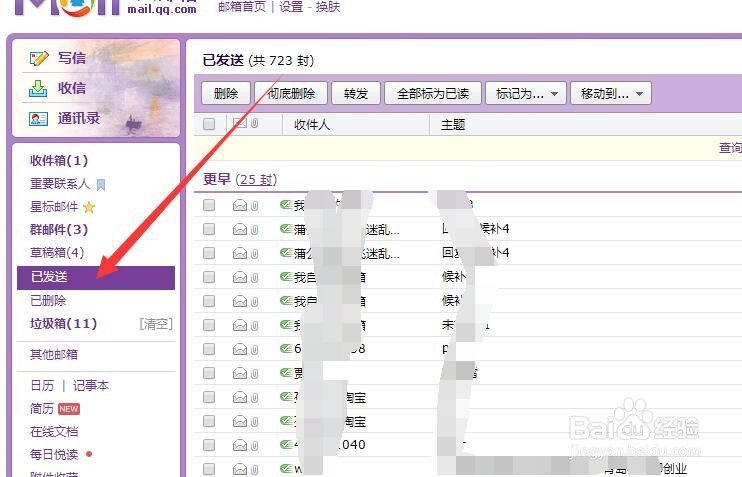742x477 pixels.
Task: Click the 删除 button
Action: (x=226, y=93)
